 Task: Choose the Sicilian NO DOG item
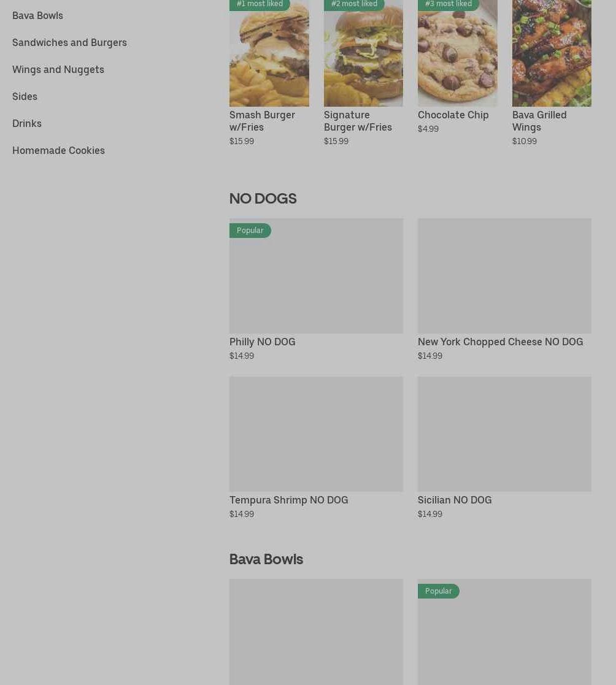455,500
